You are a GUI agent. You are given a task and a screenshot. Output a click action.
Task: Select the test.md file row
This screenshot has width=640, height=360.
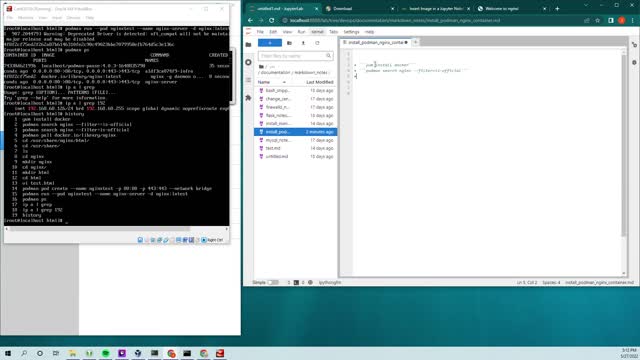click(296, 148)
